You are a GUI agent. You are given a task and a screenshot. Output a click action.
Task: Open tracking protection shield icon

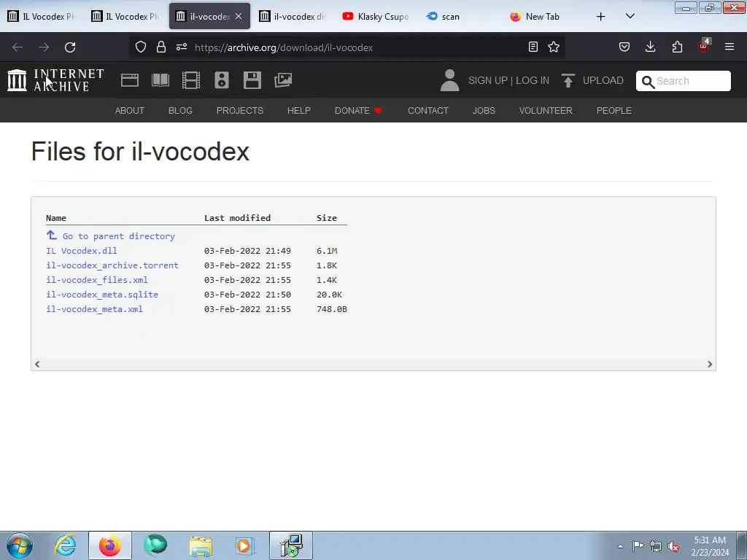point(141,47)
